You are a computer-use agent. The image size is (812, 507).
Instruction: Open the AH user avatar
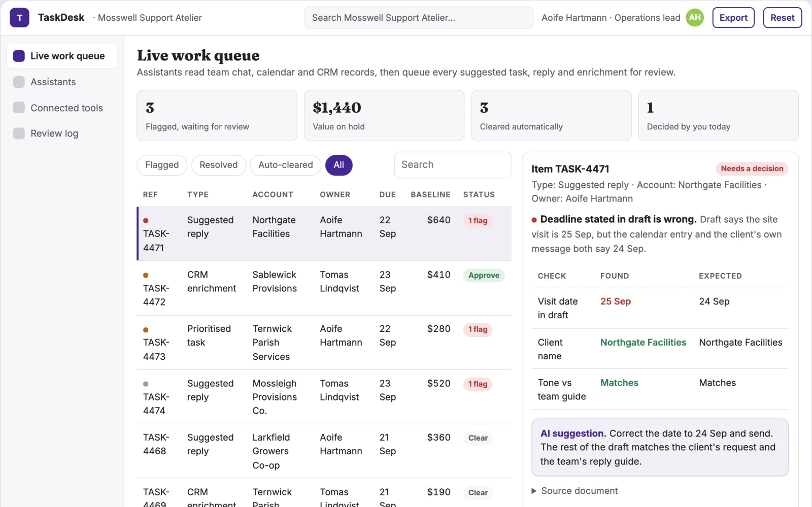(695, 18)
